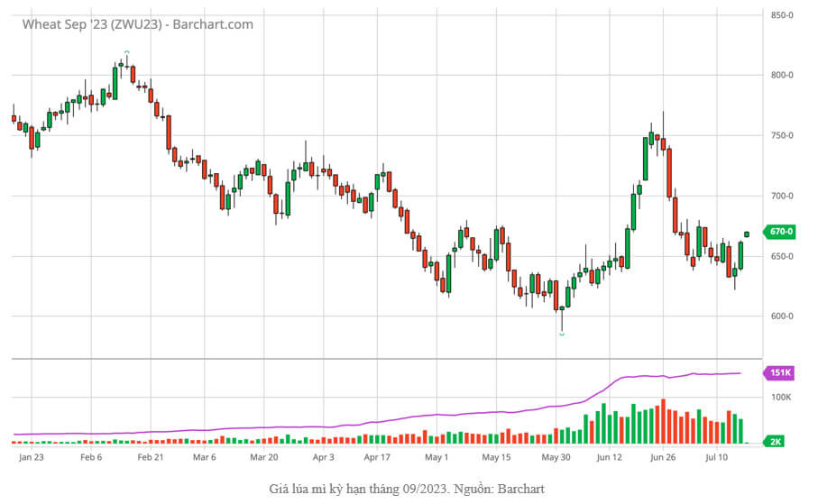
Task: Click the Jun 12 date label
Action: (610, 457)
